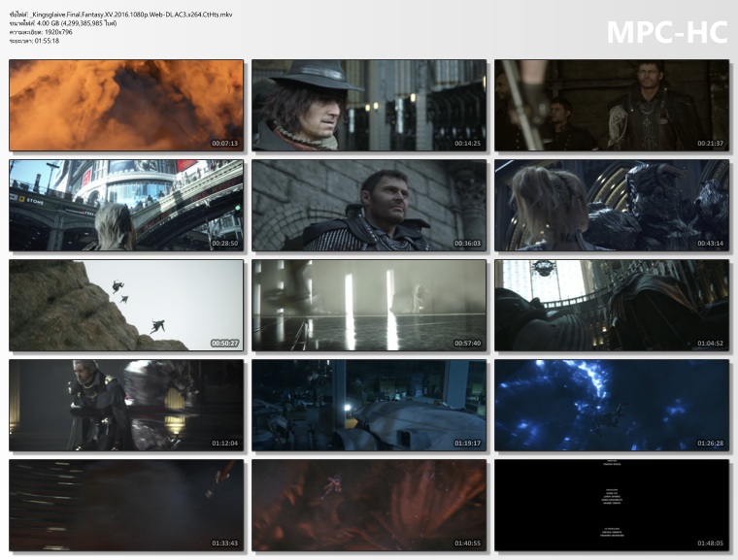The width and height of the screenshot is (738, 560).
Task: Open the thumbnail stamped 00:07:13
Action: coord(126,106)
